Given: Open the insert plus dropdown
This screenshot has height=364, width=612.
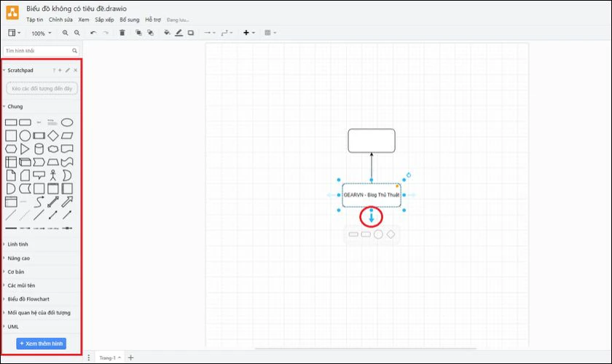Looking at the screenshot, I should pyautogui.click(x=249, y=33).
